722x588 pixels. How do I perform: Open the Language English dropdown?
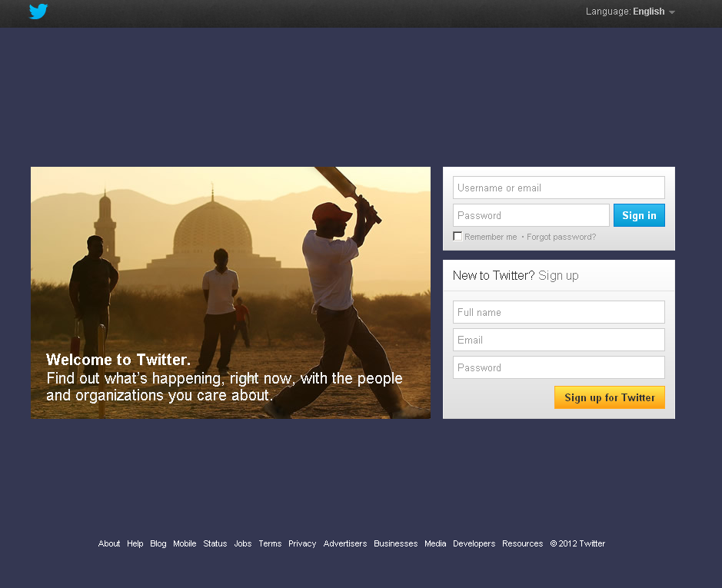[630, 12]
